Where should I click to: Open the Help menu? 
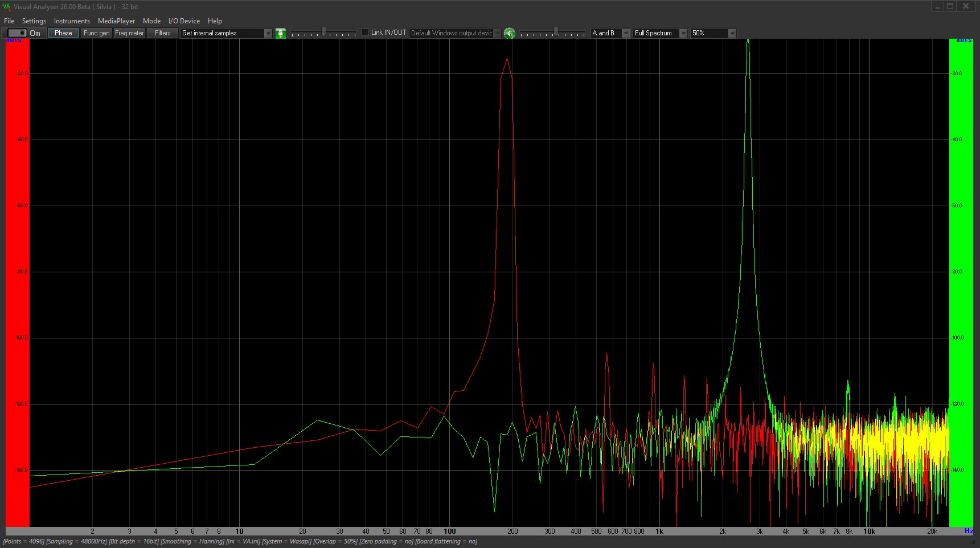coord(215,21)
